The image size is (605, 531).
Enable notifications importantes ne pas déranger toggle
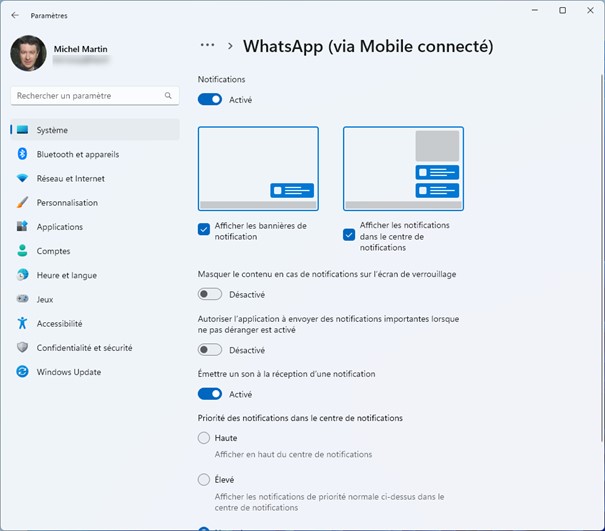point(210,350)
